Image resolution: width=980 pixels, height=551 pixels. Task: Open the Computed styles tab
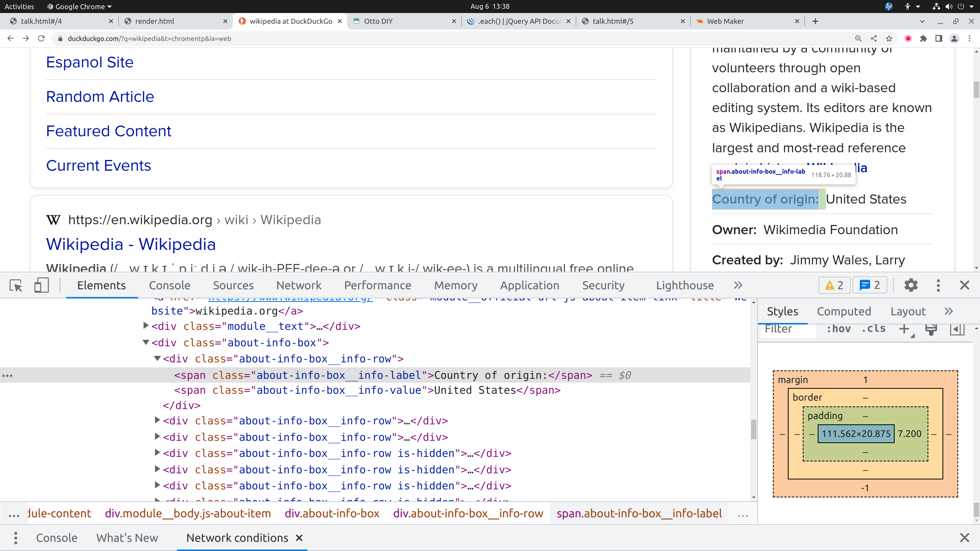pos(844,311)
